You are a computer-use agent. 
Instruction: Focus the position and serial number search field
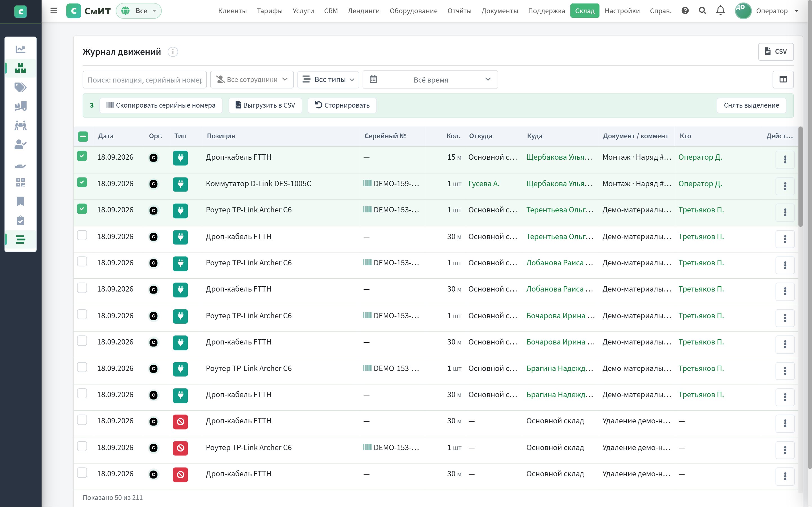[145, 80]
